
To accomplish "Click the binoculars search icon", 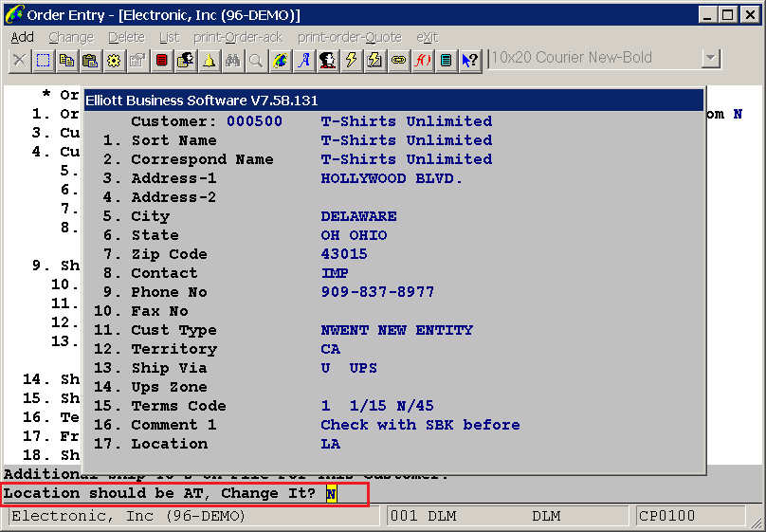I will click(x=232, y=61).
